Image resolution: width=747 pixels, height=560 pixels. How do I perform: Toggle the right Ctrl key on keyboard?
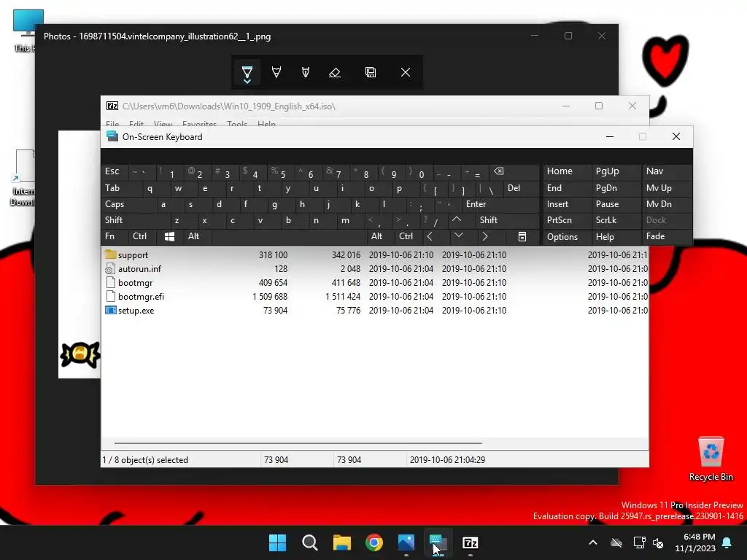[x=409, y=236]
